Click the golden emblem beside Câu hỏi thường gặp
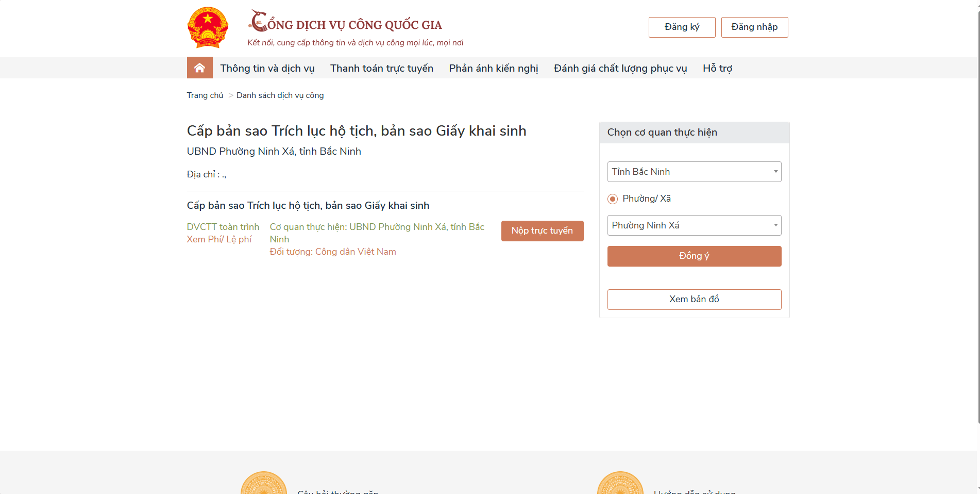Screen dimensions: 980x494 click(264, 485)
